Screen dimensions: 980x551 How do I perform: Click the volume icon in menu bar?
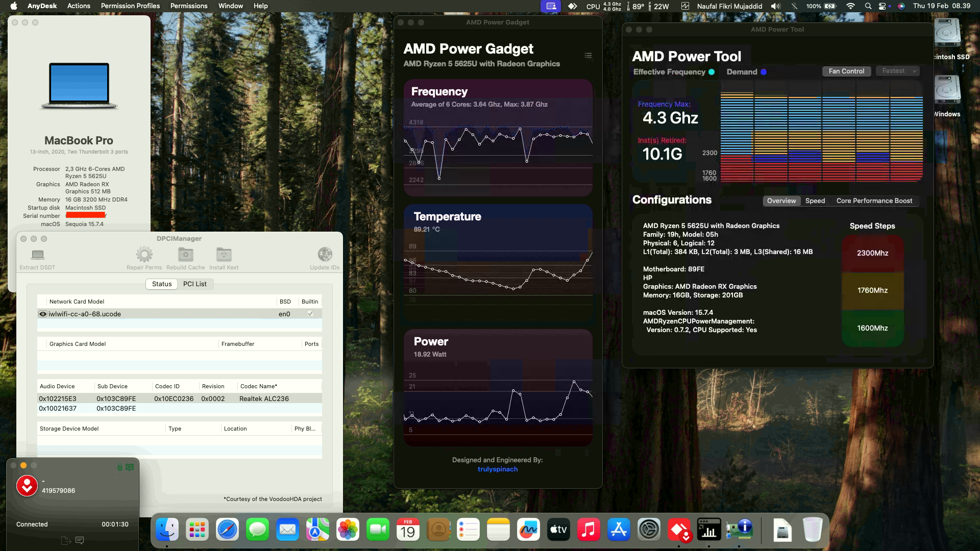(x=776, y=6)
